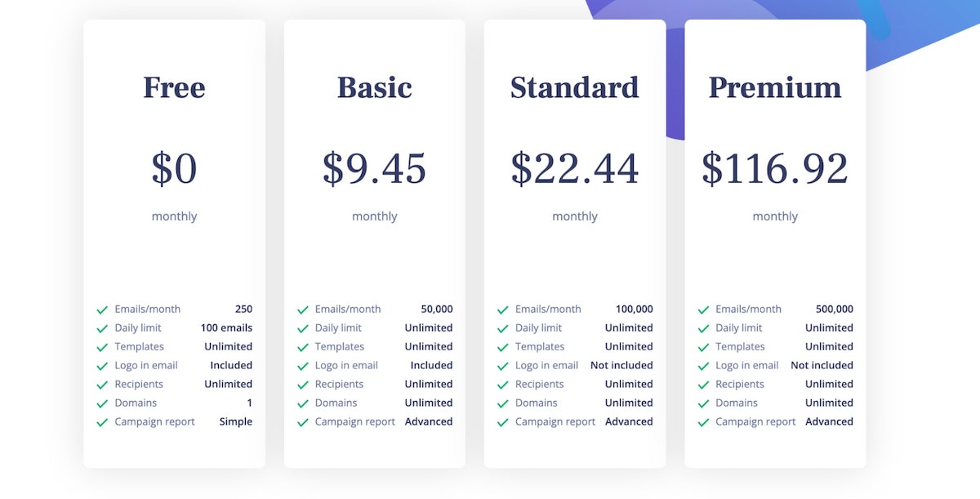980x499 pixels.
Task: Select the Standard plan heading
Action: pyautogui.click(x=574, y=87)
